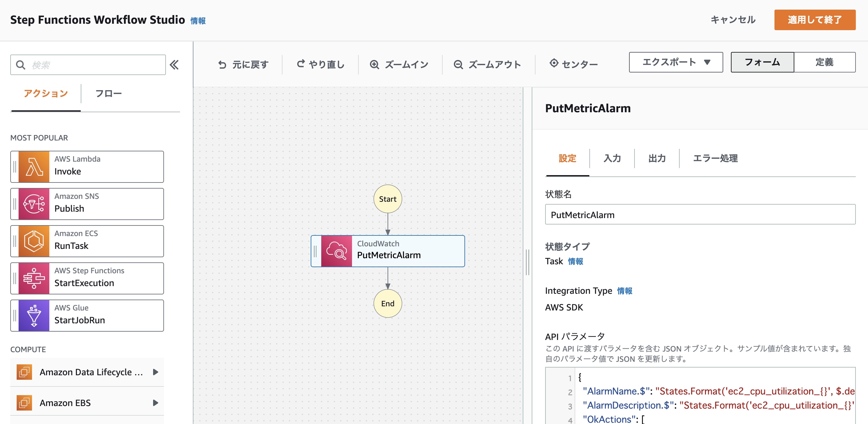Switch to the 定義 view toggle
This screenshot has width=868, height=424.
[824, 62]
